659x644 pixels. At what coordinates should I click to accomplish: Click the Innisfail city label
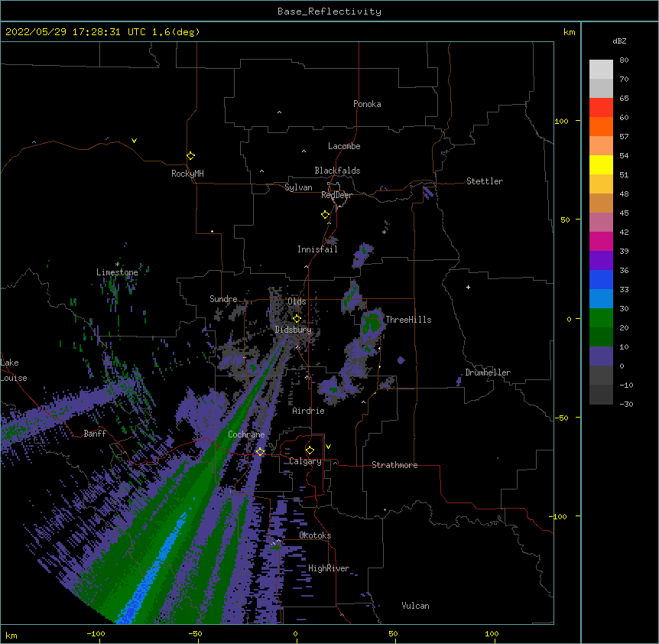pos(317,249)
